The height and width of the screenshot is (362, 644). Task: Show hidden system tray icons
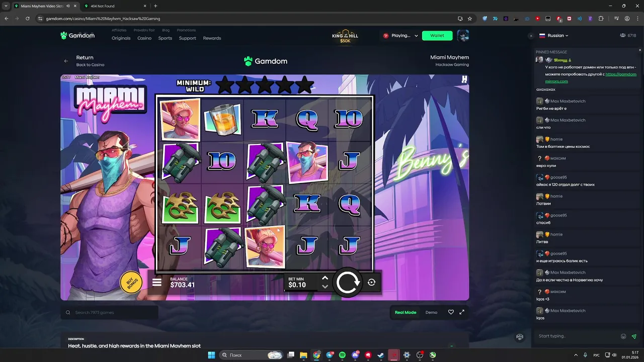pos(577,355)
